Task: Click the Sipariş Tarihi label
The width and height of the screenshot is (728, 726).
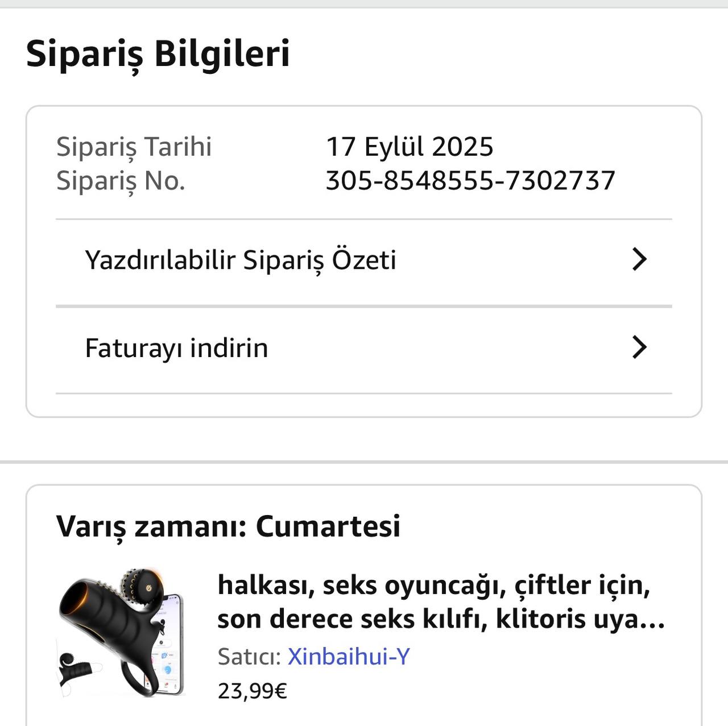Action: (x=134, y=147)
